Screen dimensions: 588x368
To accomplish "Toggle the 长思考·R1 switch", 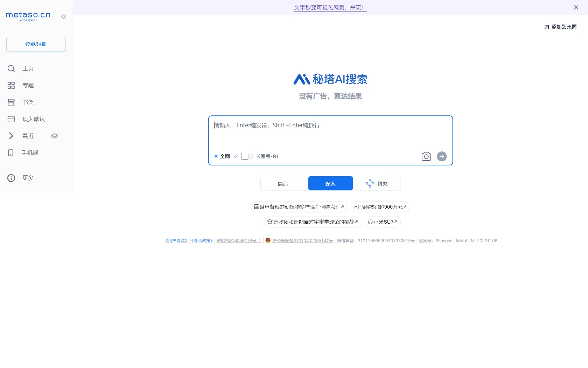I will [247, 156].
